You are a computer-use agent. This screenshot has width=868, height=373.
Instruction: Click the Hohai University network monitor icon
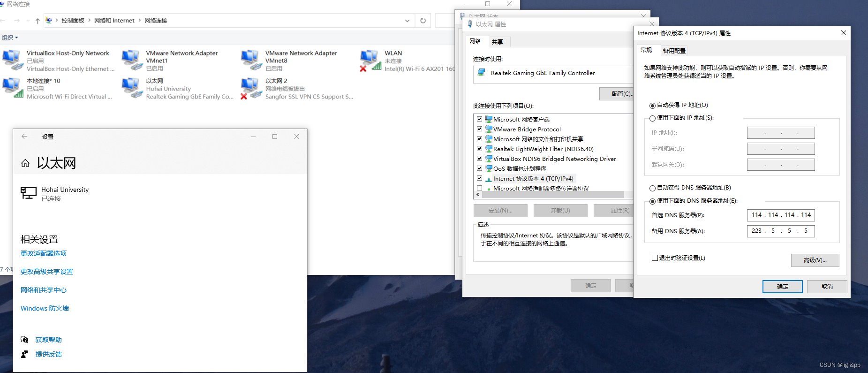click(x=29, y=193)
